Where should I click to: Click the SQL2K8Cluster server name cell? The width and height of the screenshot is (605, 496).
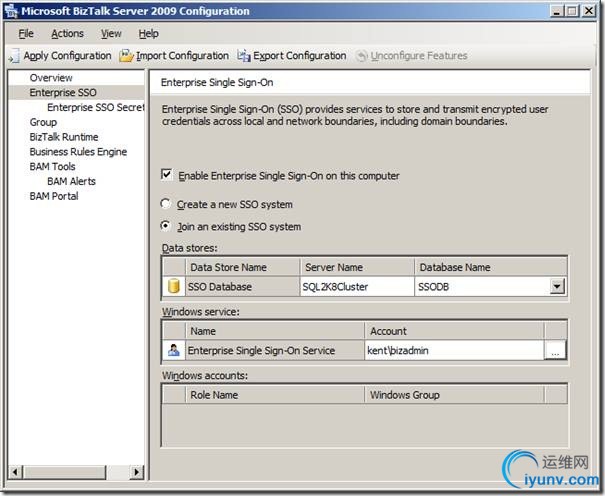tap(357, 287)
